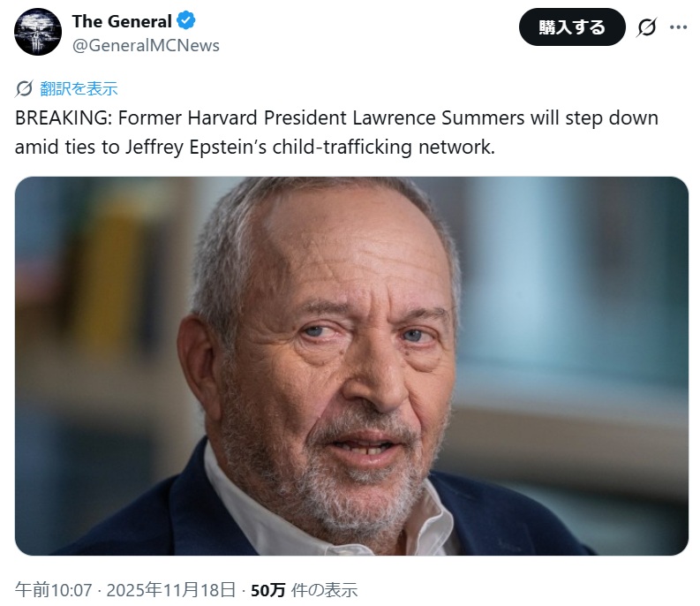
Task: Click the word "BREAKING:" in the tweet
Action: click(x=62, y=118)
